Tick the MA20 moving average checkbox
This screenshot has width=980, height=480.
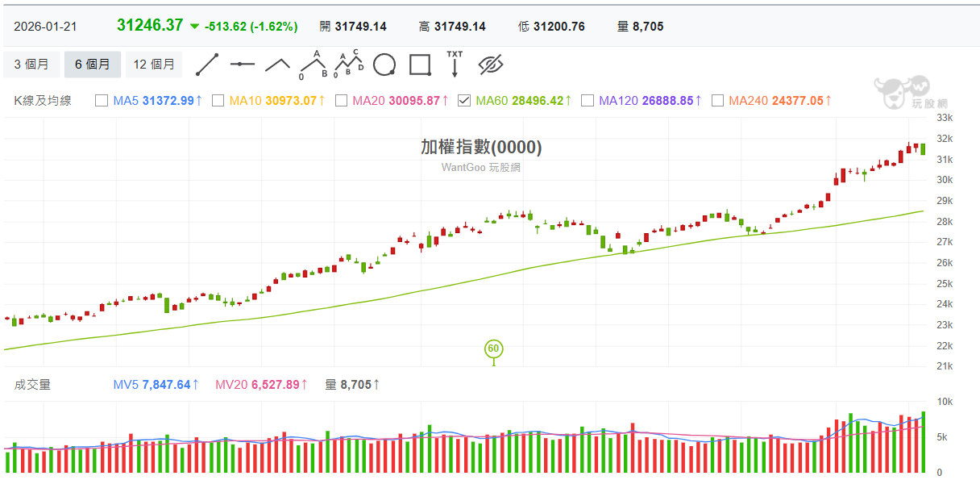pos(341,101)
